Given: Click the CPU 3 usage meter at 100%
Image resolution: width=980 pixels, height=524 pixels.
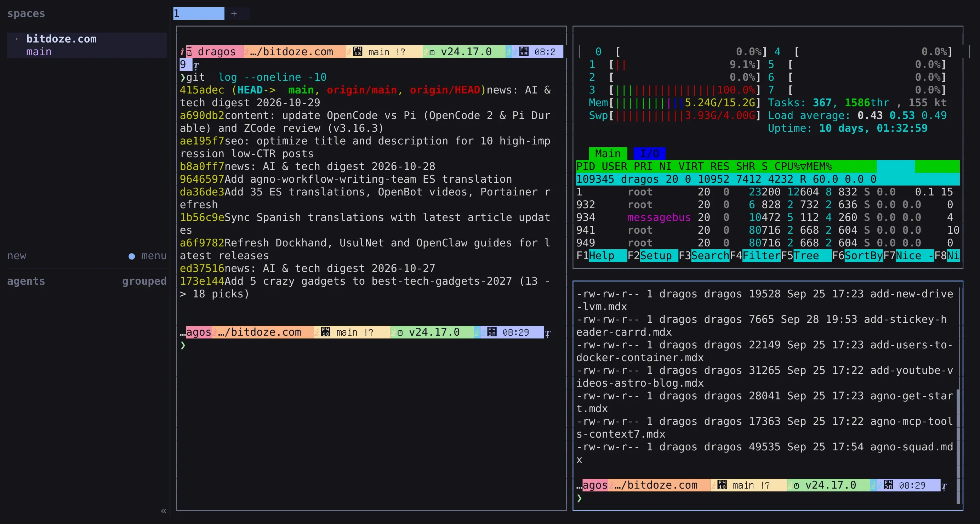Looking at the screenshot, I should pyautogui.click(x=674, y=90).
